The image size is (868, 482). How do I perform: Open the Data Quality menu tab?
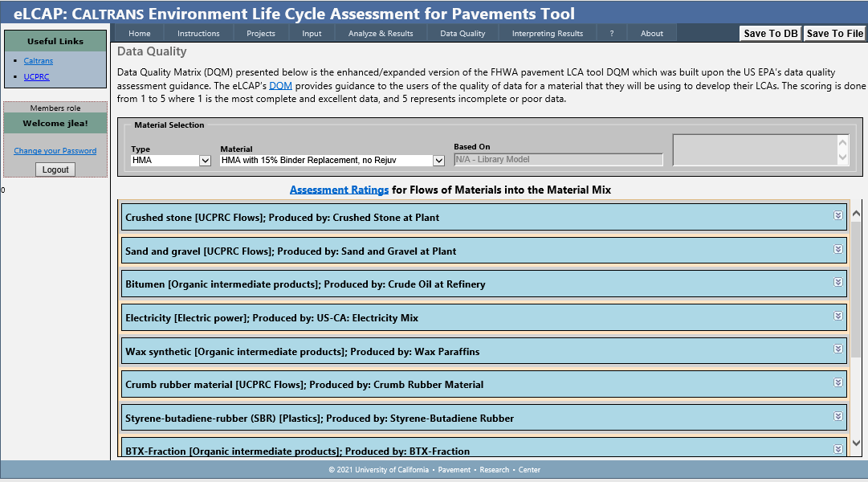(x=463, y=33)
